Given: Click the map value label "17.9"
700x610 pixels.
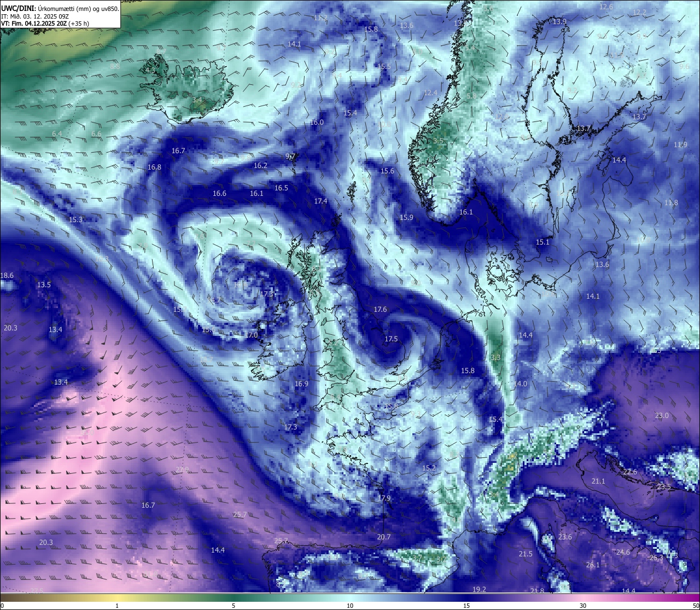Looking at the screenshot, I should [x=384, y=498].
